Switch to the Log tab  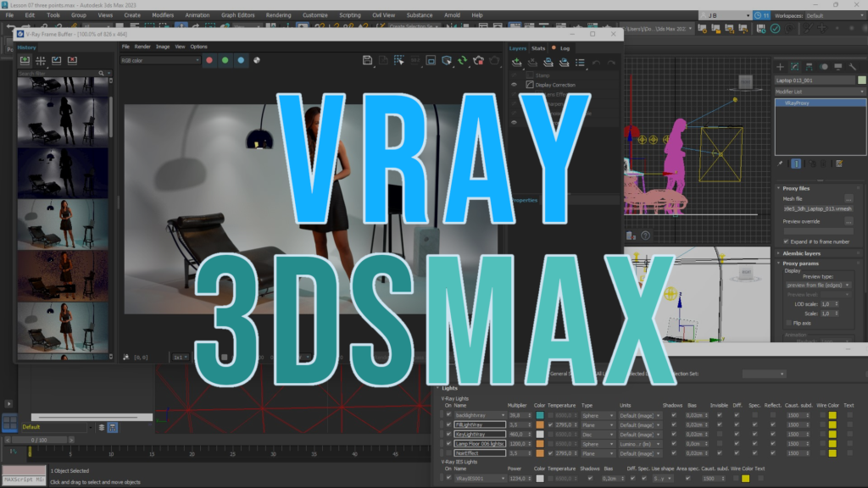565,48
